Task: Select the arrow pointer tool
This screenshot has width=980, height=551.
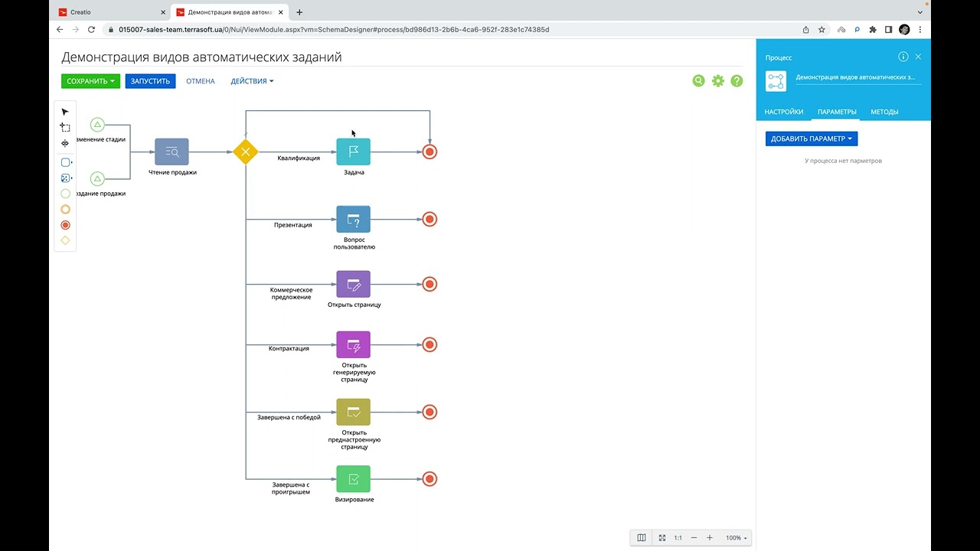Action: (65, 112)
